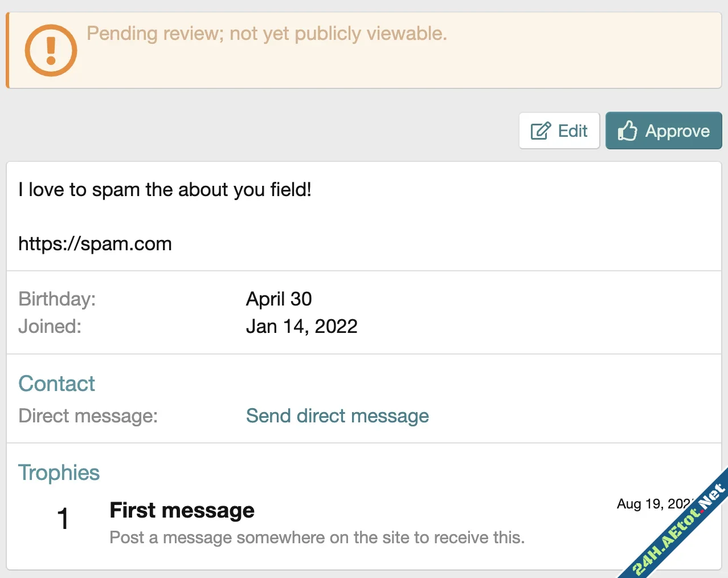Screen dimensions: 728x578
Task: Click the trophy description 'Post a message somewhere'
Action: coord(317,538)
